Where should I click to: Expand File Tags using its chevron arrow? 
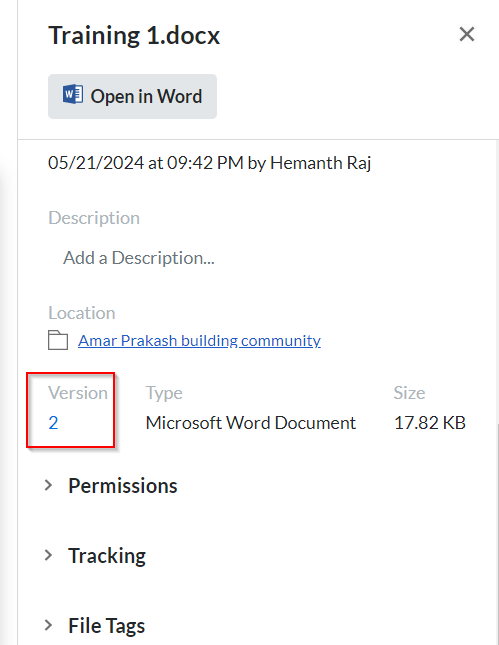pos(49,626)
